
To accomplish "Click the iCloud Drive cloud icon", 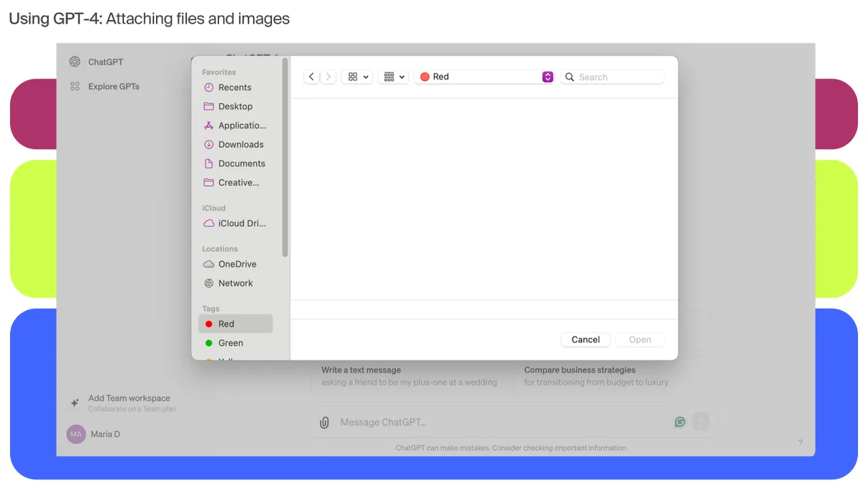I will (209, 223).
